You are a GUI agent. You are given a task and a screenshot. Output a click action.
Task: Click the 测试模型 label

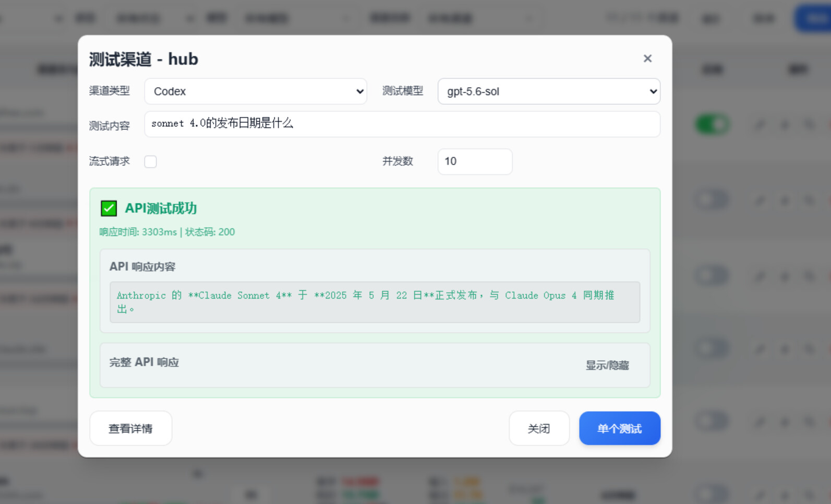click(403, 91)
